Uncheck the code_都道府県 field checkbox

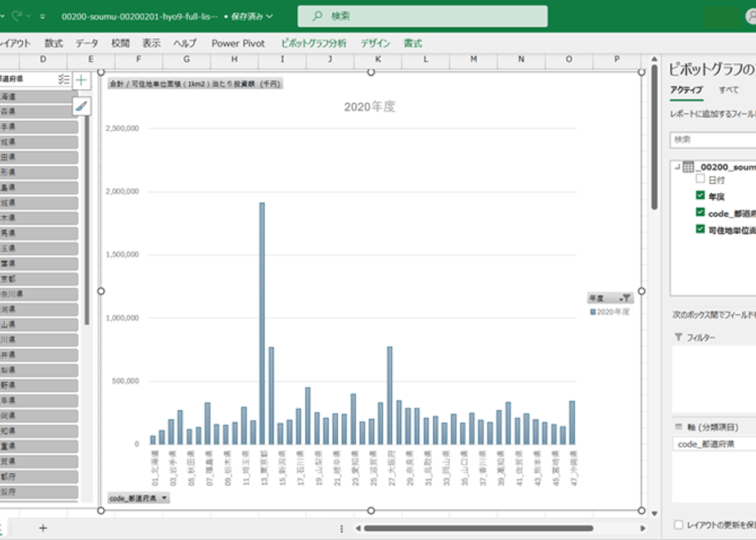(x=700, y=212)
